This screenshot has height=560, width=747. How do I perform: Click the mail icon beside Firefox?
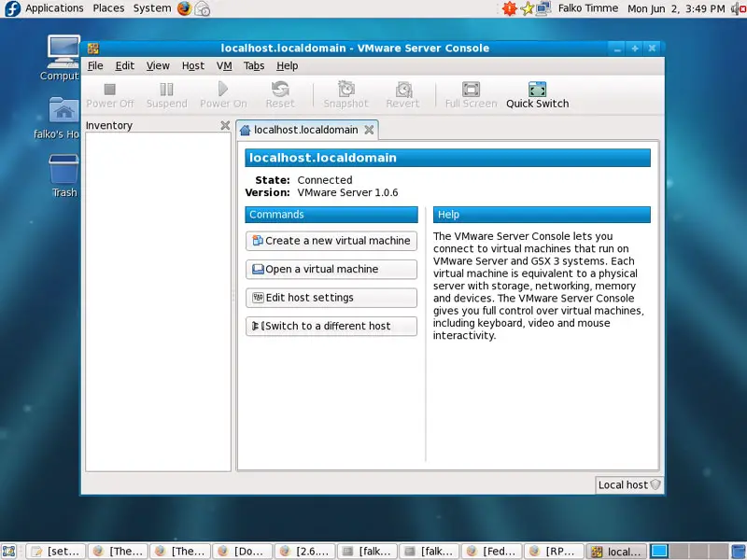click(x=203, y=8)
